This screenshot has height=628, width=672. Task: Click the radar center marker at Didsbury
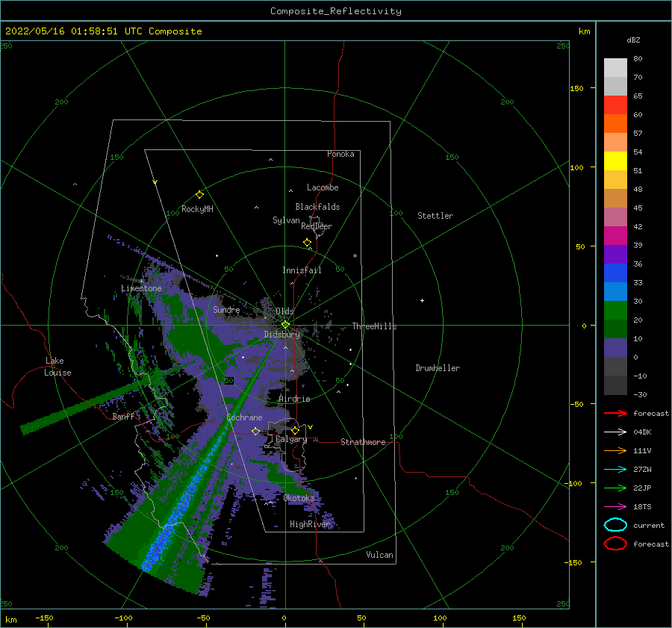285,325
